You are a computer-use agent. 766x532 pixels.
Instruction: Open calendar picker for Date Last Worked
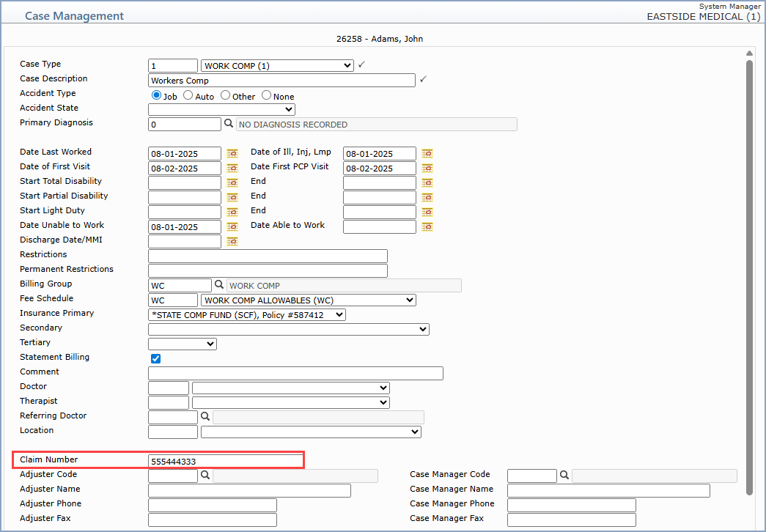click(x=232, y=154)
